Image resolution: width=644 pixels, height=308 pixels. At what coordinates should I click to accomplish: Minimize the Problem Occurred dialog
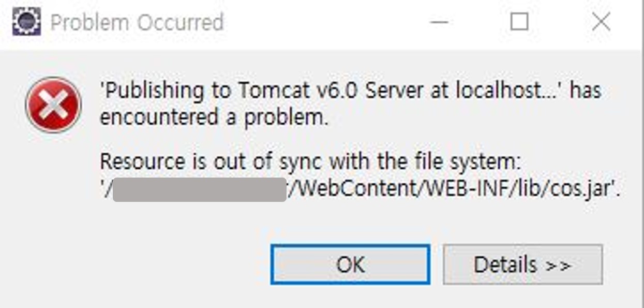tap(439, 22)
